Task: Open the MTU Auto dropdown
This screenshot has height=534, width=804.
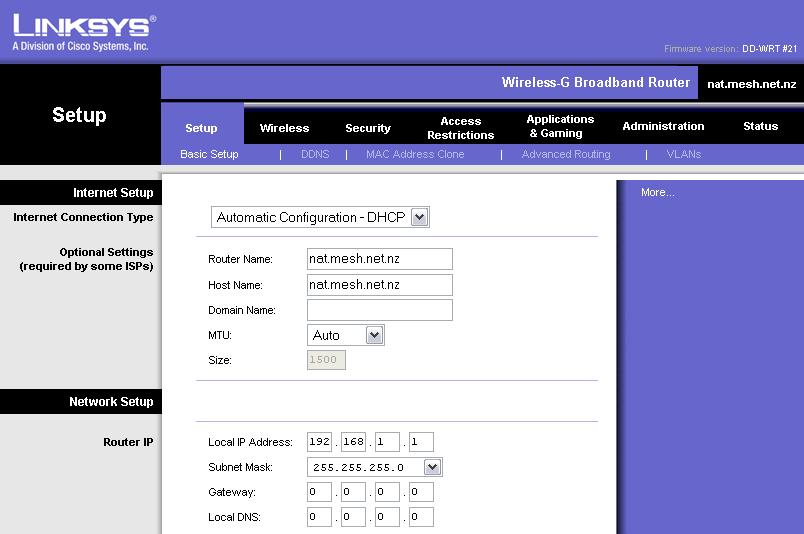Action: (346, 335)
